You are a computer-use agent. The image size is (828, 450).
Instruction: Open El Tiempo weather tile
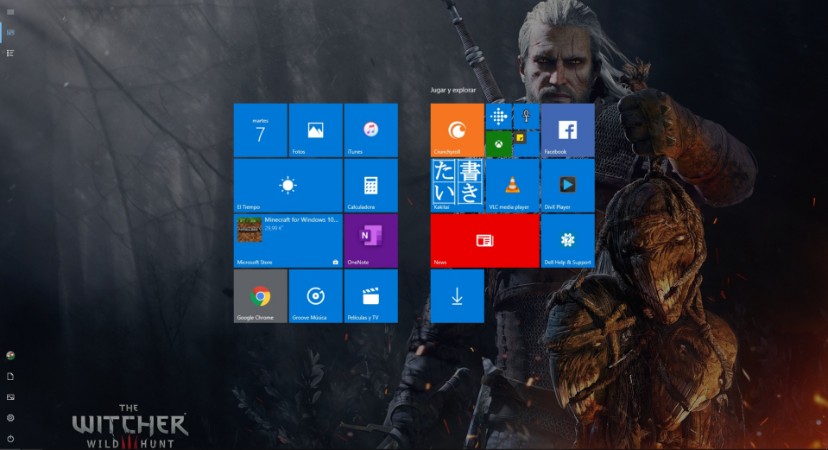(x=288, y=185)
